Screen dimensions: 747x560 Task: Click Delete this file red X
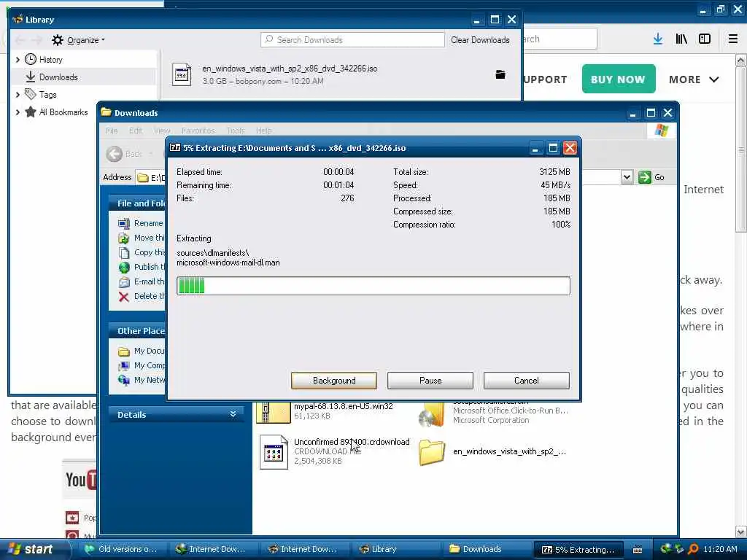click(124, 297)
